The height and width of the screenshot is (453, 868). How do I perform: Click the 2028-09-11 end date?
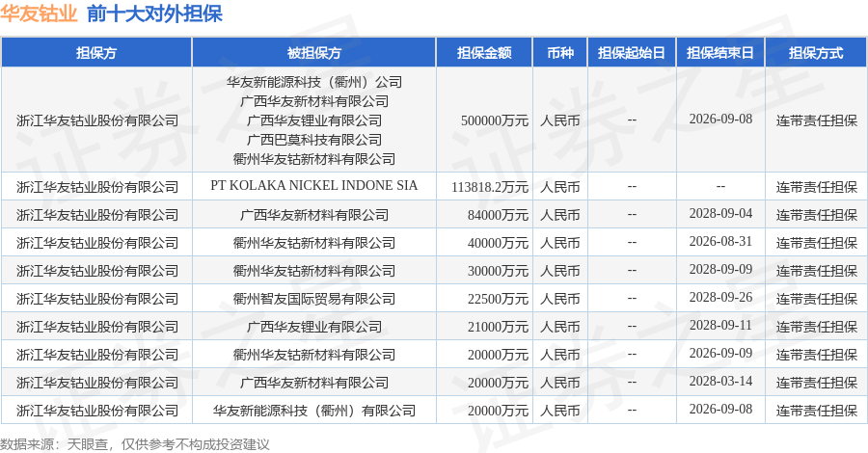720,325
